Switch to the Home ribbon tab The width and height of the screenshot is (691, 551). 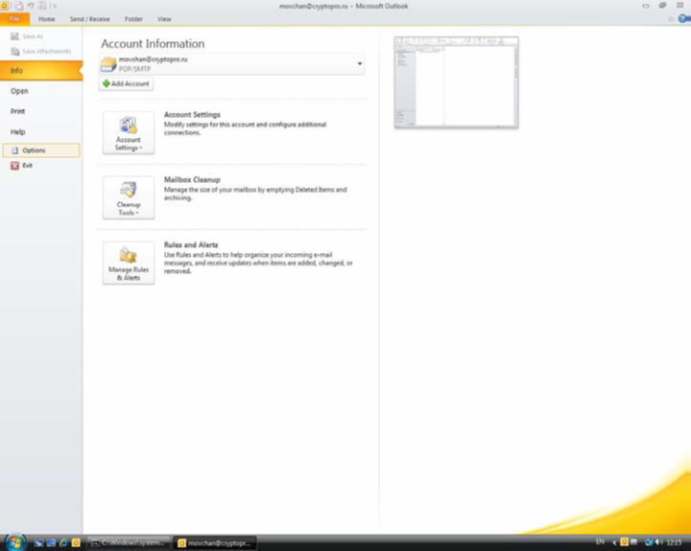[x=46, y=19]
